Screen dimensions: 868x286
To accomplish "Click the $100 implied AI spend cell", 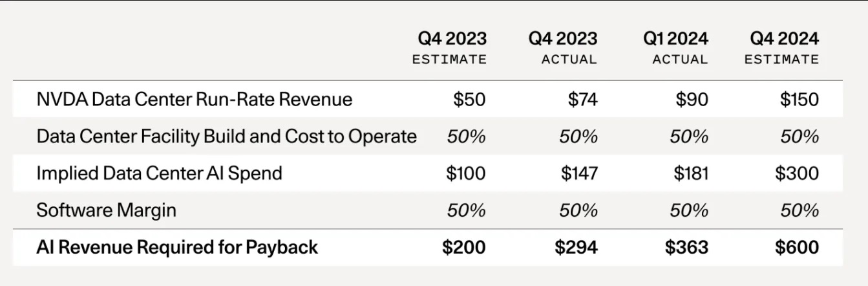I will point(465,173).
